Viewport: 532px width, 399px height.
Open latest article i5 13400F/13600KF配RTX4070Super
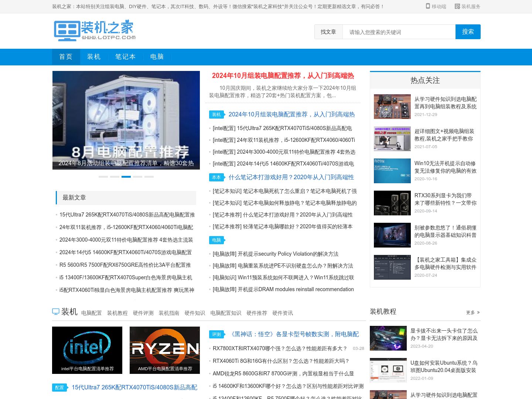click(x=126, y=278)
